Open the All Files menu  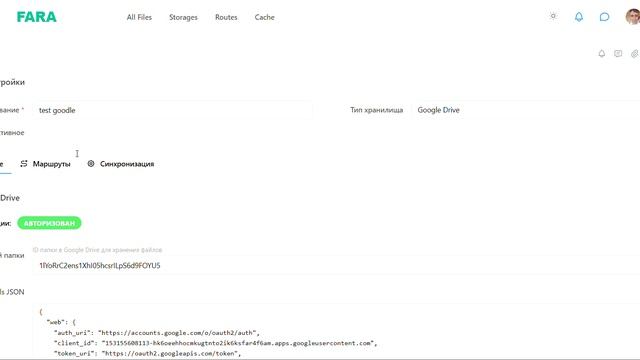(x=139, y=17)
